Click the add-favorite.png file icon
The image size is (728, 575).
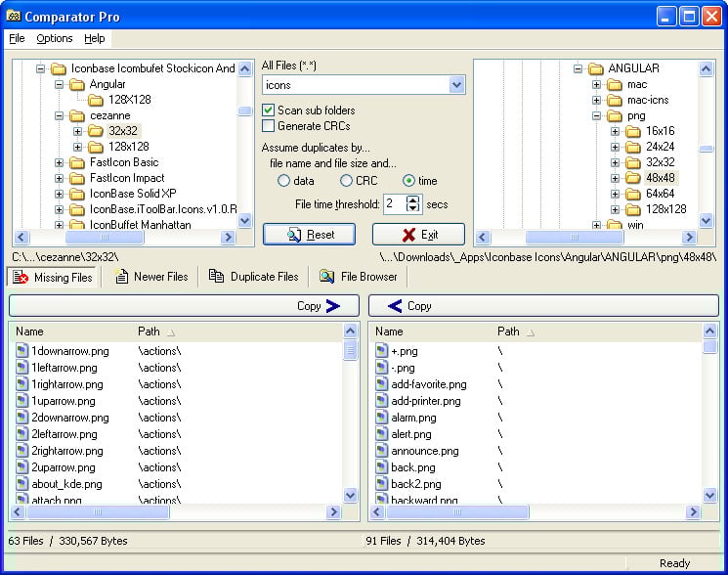tap(381, 384)
